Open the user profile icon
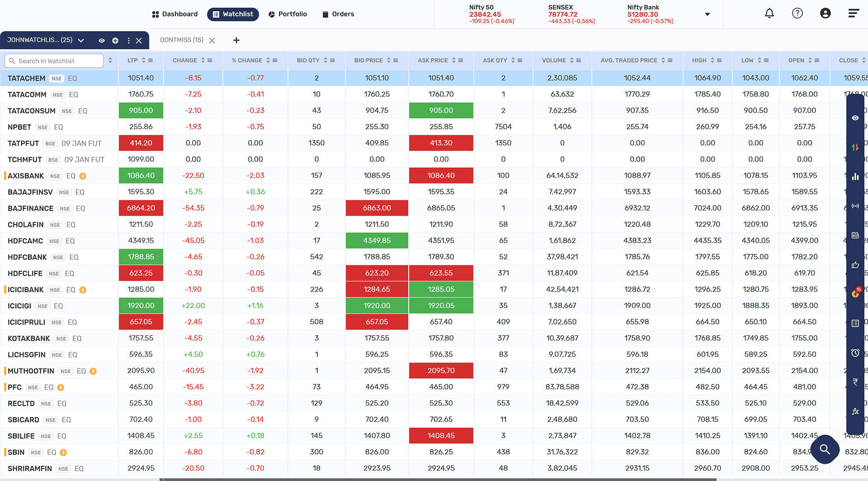 click(x=825, y=14)
